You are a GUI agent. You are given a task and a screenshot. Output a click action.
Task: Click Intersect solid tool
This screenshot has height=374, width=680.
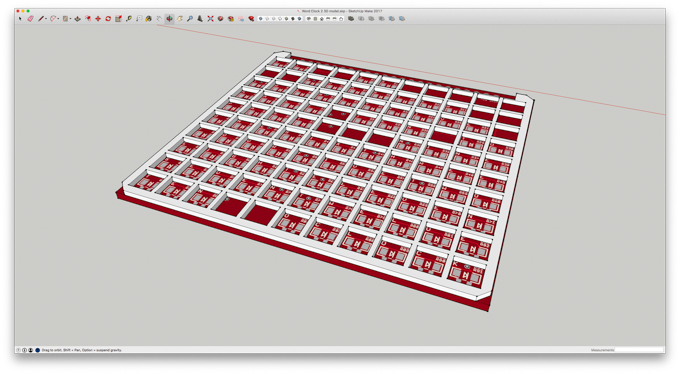point(361,19)
